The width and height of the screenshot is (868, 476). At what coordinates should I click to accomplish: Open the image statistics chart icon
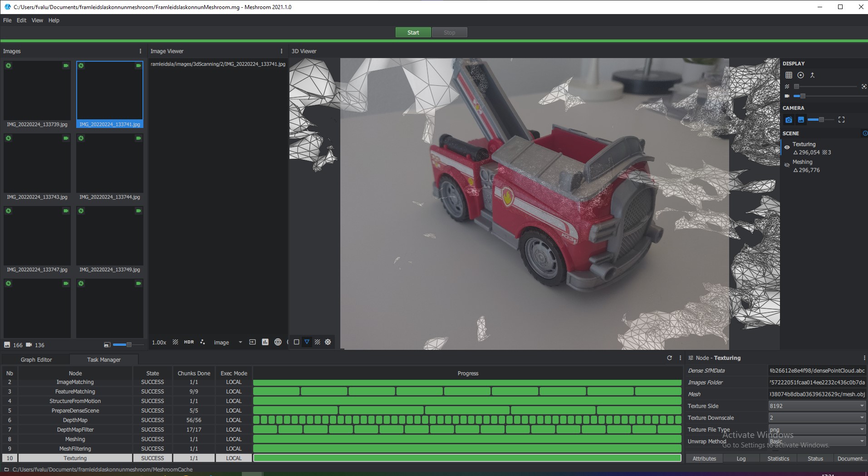pos(265,342)
